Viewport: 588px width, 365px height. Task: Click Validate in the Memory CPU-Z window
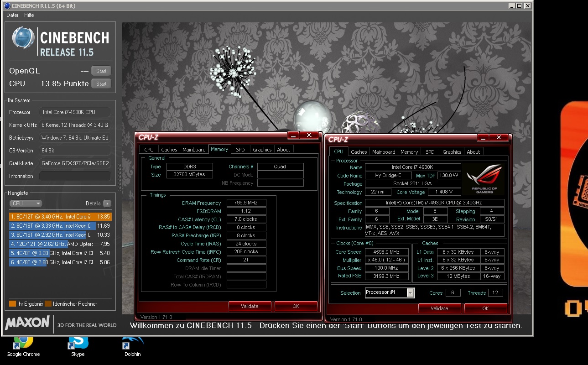coord(250,306)
